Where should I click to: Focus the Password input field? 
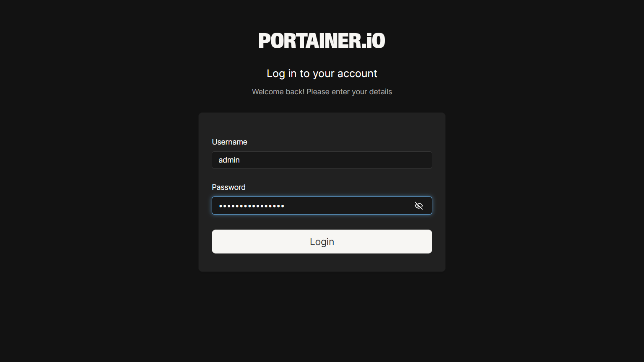coord(322,206)
